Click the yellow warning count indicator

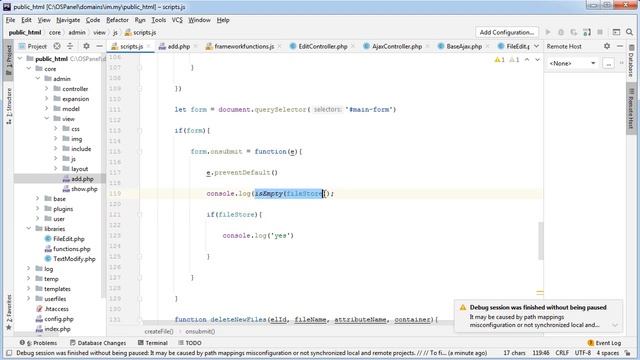[500, 60]
